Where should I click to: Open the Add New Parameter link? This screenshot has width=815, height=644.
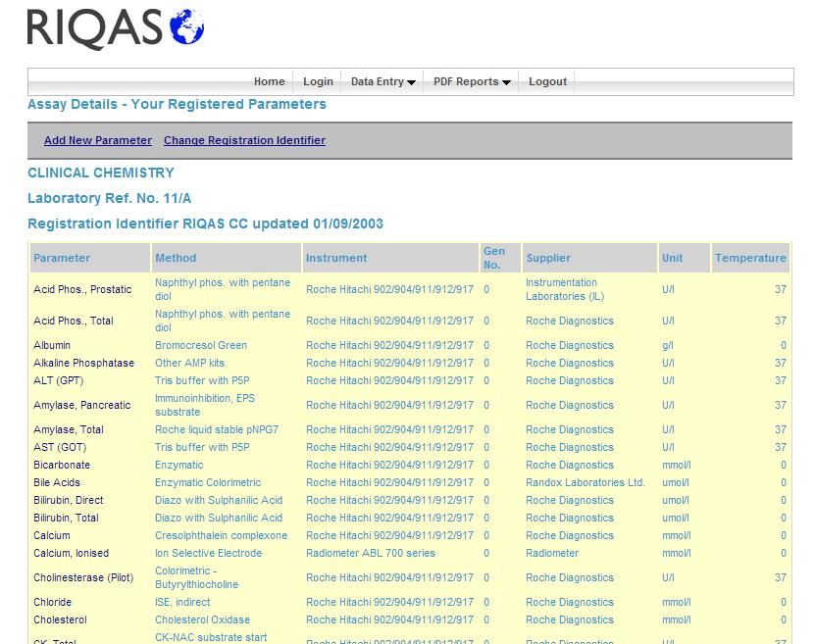pyautogui.click(x=98, y=140)
